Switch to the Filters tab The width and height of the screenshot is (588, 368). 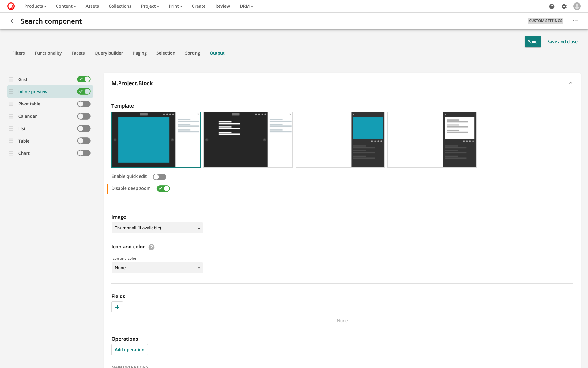point(19,53)
